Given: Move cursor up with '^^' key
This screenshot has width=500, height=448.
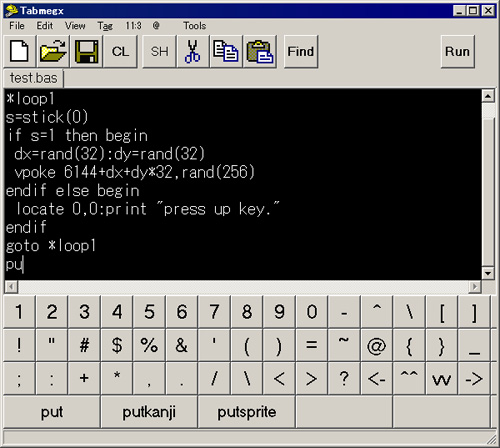Looking at the screenshot, I should tap(409, 379).
